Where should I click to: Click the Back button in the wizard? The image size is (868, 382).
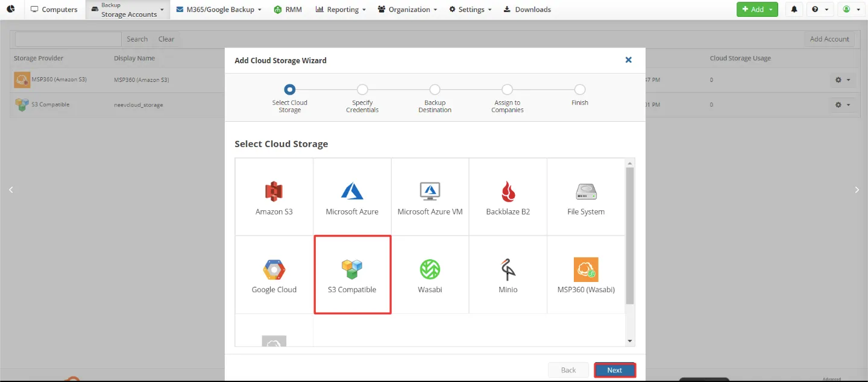pos(568,370)
